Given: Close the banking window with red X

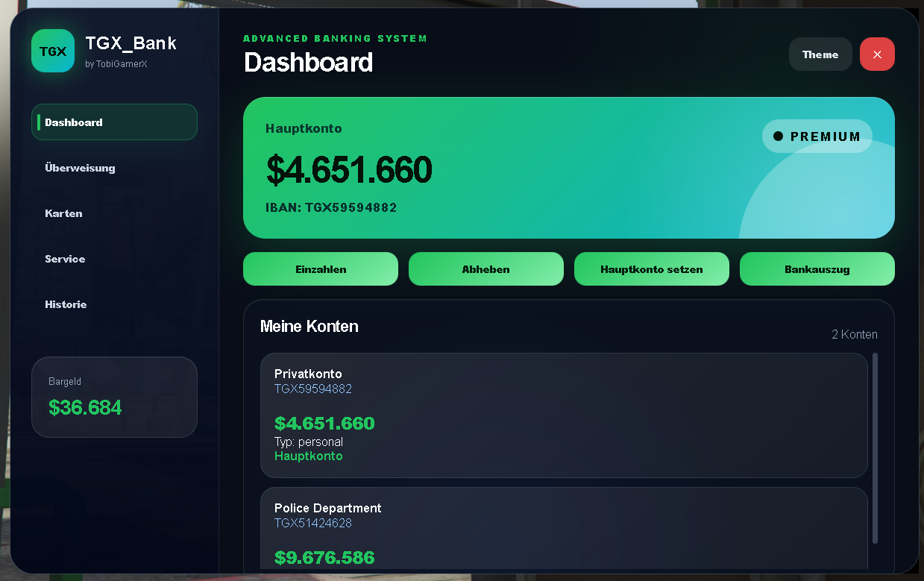Looking at the screenshot, I should tap(877, 54).
